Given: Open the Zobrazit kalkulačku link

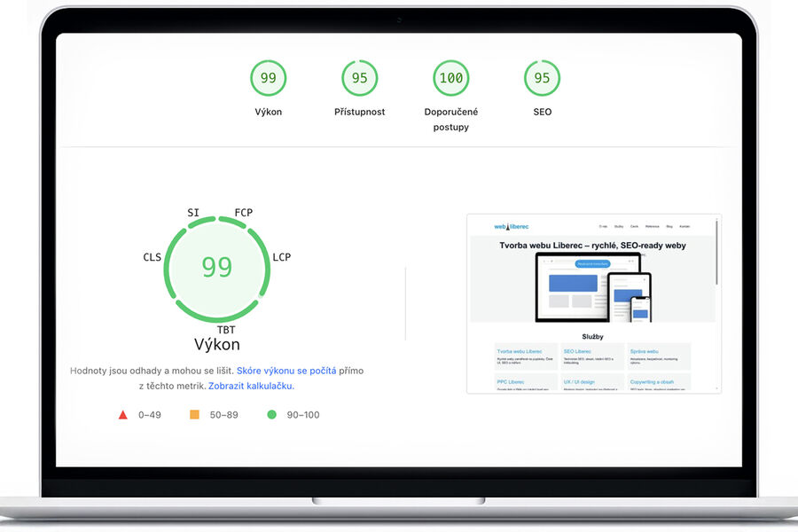Looking at the screenshot, I should (x=248, y=387).
